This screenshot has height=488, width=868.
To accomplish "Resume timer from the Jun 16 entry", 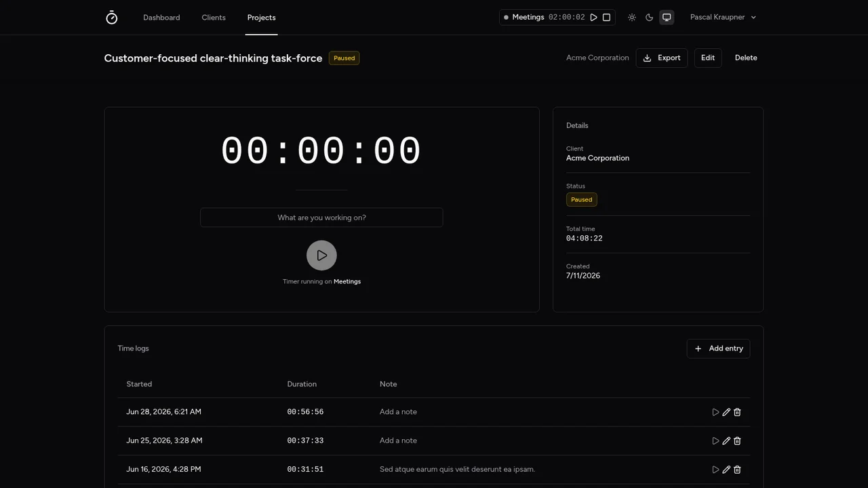I will 715,469.
